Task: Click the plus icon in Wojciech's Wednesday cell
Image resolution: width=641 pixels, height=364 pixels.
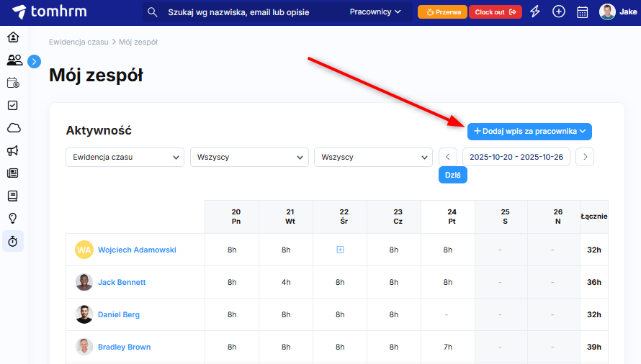Action: pyautogui.click(x=340, y=250)
